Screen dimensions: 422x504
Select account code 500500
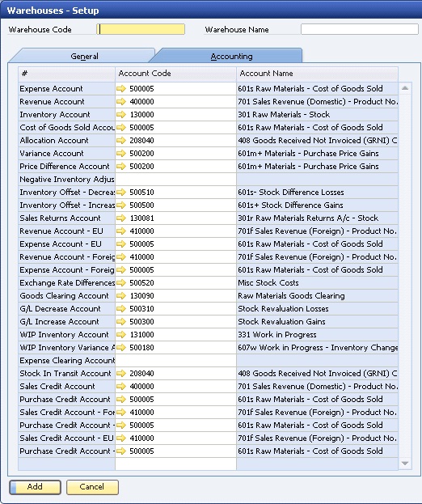click(x=141, y=205)
